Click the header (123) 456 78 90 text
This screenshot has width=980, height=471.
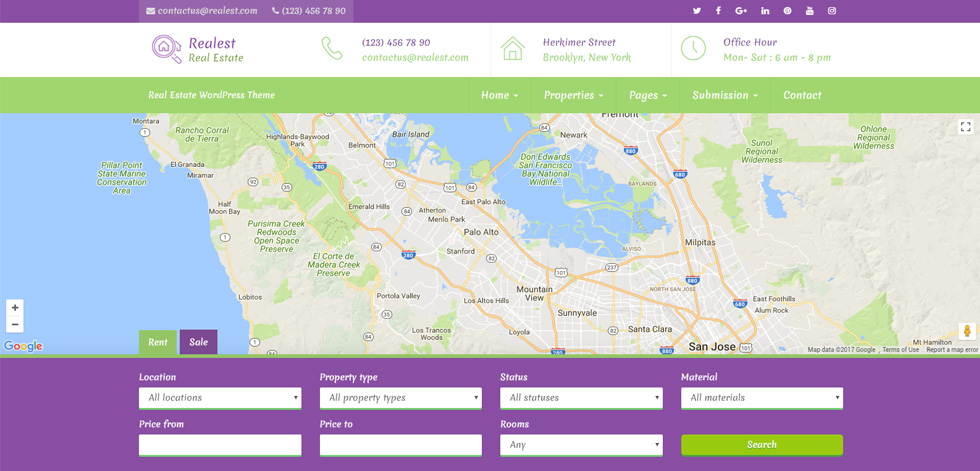point(396,42)
